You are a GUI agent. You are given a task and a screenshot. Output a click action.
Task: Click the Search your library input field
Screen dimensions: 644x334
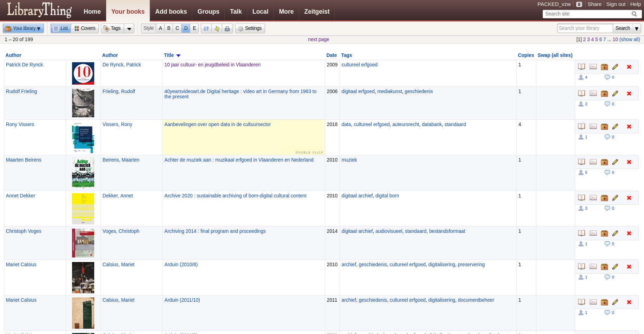point(585,28)
